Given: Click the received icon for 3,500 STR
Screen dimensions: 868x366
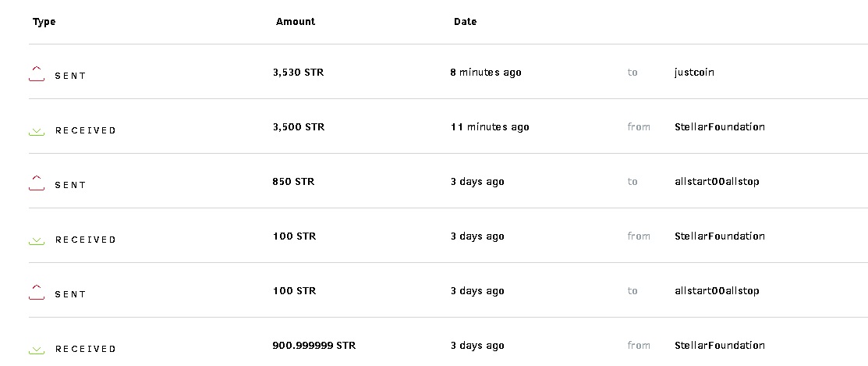Looking at the screenshot, I should coord(37,131).
